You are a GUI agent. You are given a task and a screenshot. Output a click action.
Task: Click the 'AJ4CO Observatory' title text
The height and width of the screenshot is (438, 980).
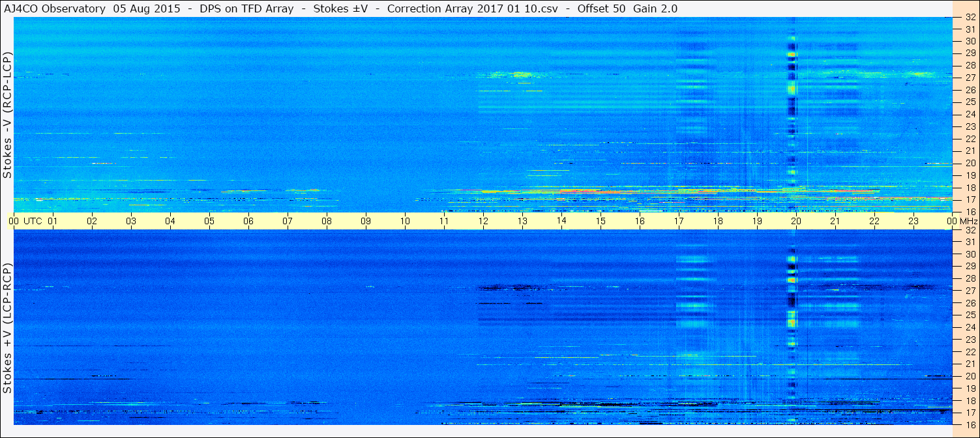(x=56, y=9)
